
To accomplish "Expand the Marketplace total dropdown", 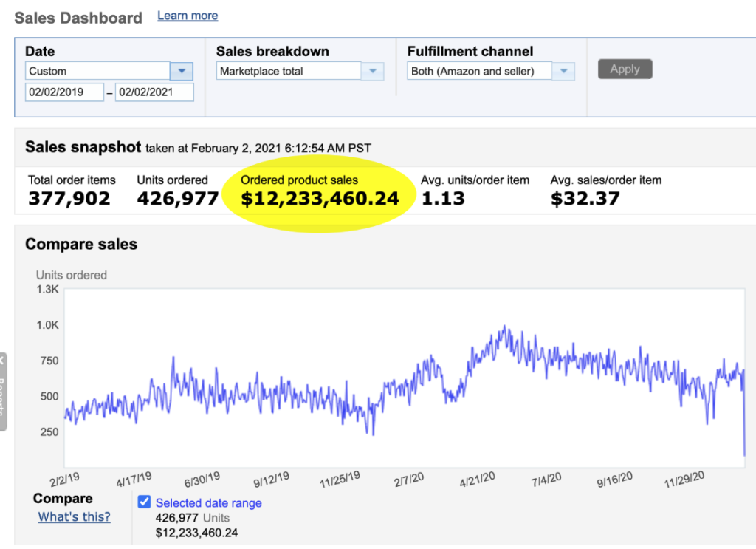I will click(x=289, y=72).
